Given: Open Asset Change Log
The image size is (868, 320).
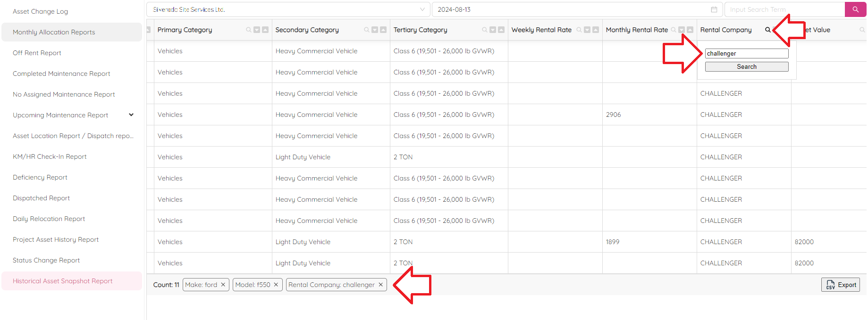Looking at the screenshot, I should point(72,11).
